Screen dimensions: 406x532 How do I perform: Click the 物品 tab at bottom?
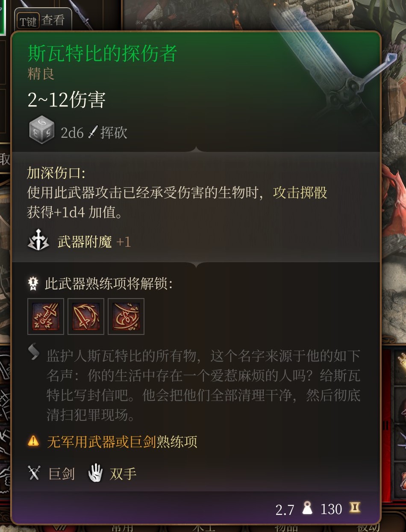click(x=285, y=527)
